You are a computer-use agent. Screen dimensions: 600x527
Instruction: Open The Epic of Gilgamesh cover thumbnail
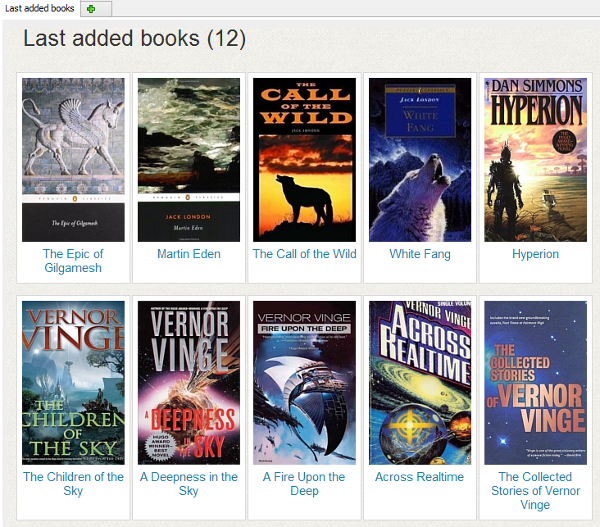(73, 160)
